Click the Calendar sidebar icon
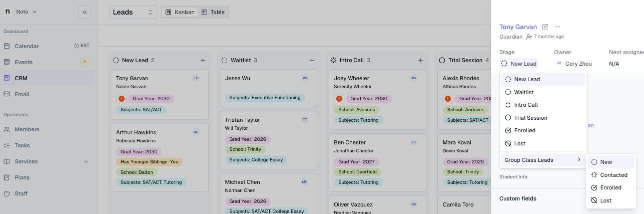The width and height of the screenshot is (644, 214). coord(7,46)
